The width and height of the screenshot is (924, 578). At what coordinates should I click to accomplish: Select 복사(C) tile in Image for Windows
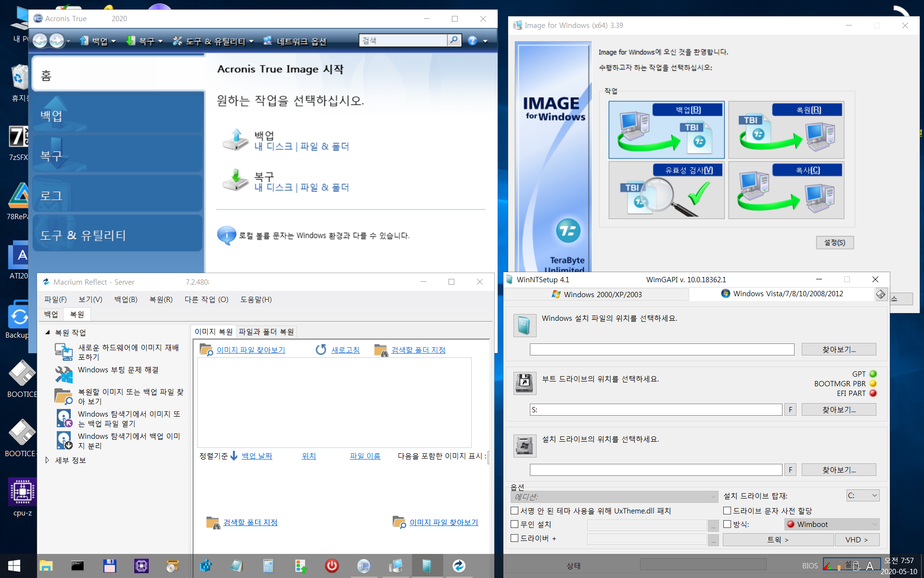coord(786,190)
